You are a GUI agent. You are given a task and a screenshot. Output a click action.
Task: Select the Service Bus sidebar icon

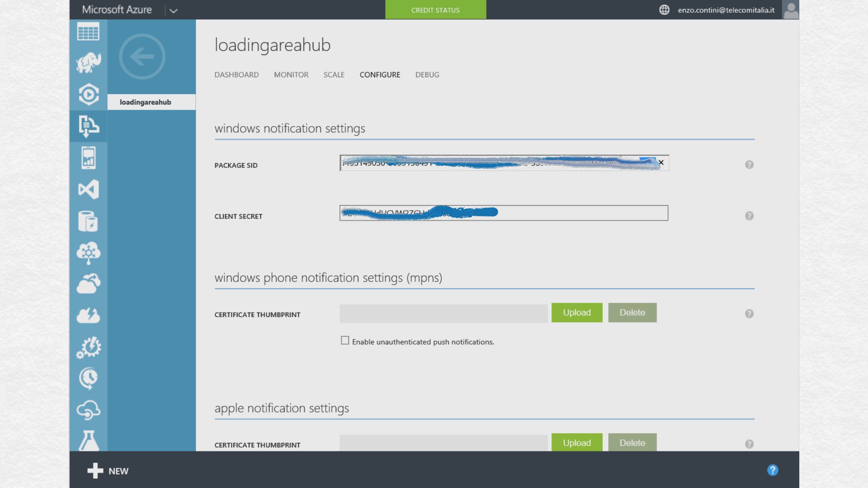coord(88,126)
